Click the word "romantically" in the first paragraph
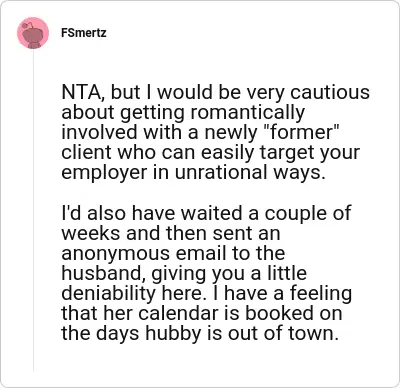The height and width of the screenshot is (388, 400). click(x=247, y=112)
